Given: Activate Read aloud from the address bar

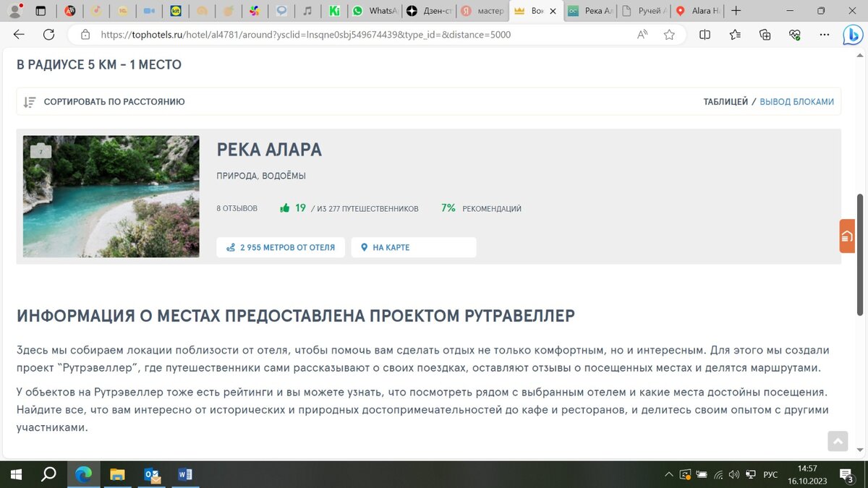Looking at the screenshot, I should pyautogui.click(x=642, y=34).
